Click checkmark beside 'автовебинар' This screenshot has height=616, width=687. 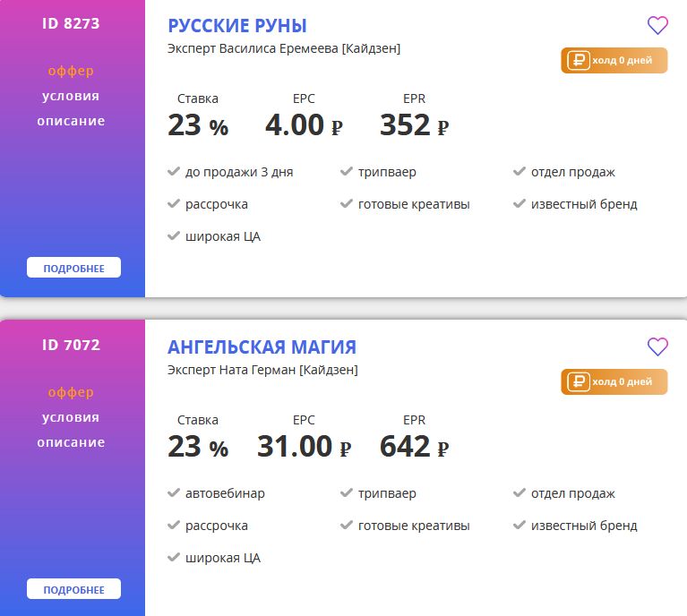pos(174,492)
